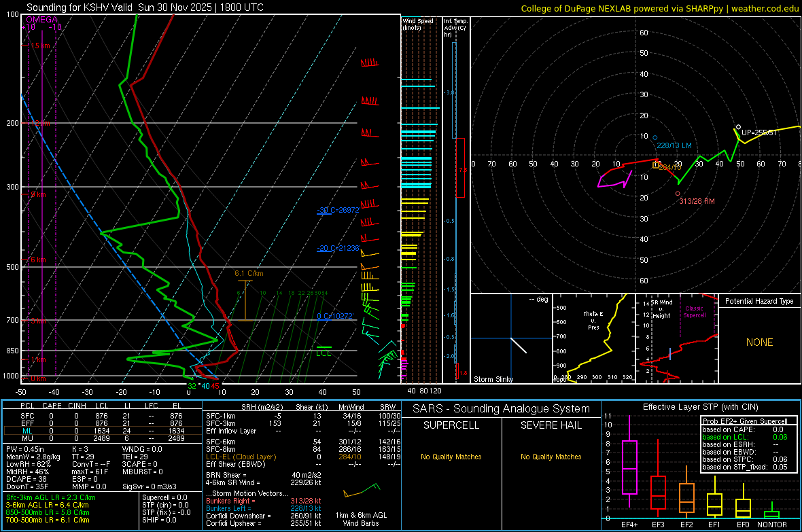Click the 'EF0' axis label
This screenshot has width=802, height=532.
pyautogui.click(x=743, y=525)
